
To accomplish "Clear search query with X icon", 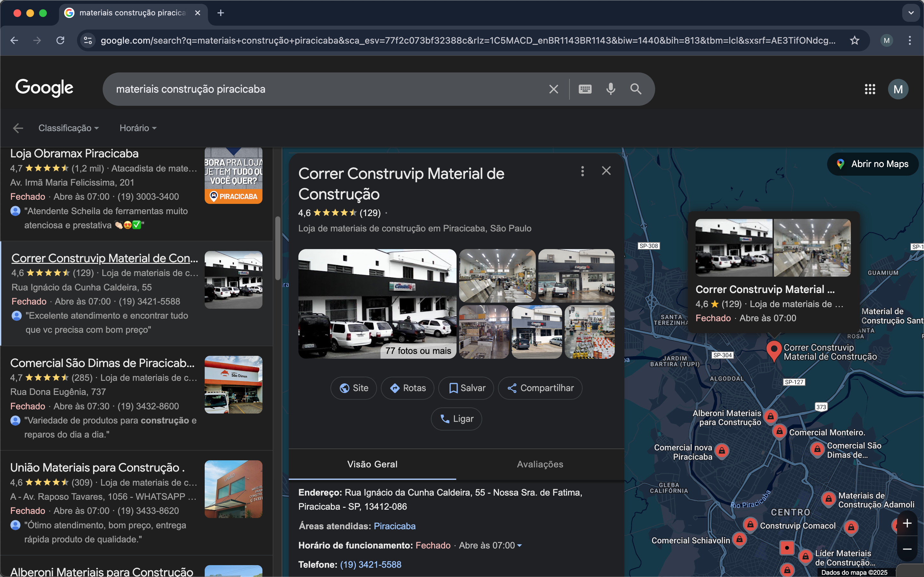I will pyautogui.click(x=553, y=89).
